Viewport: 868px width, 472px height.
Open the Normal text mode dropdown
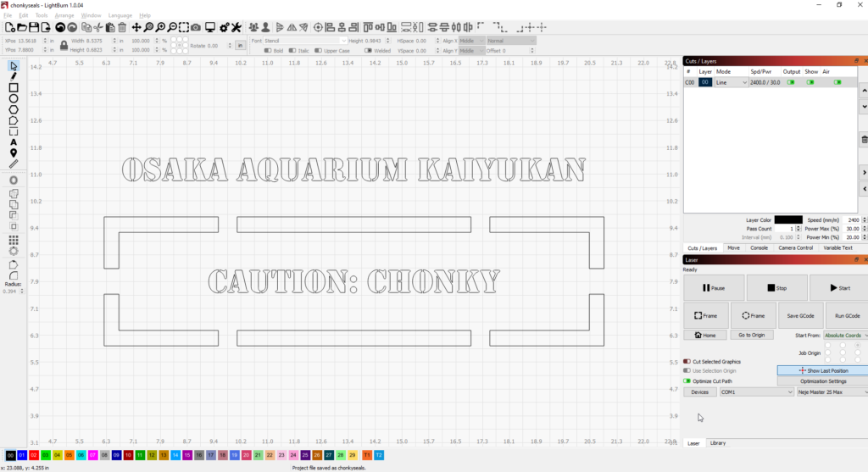(x=511, y=41)
